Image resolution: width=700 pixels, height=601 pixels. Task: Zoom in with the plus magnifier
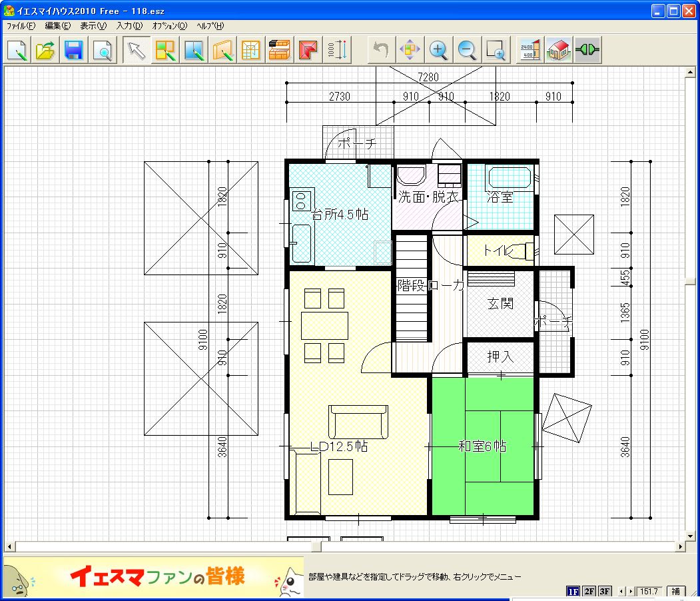438,50
